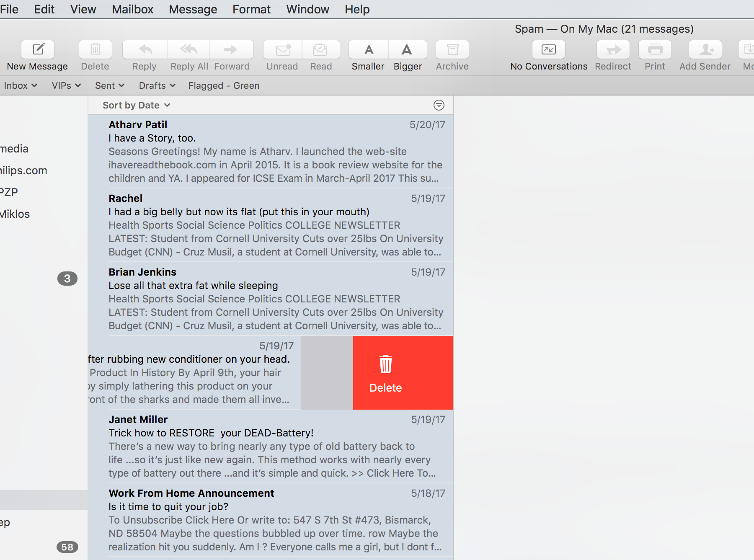Image resolution: width=754 pixels, height=560 pixels.
Task: Select the Atharv Patil message
Action: [271, 152]
